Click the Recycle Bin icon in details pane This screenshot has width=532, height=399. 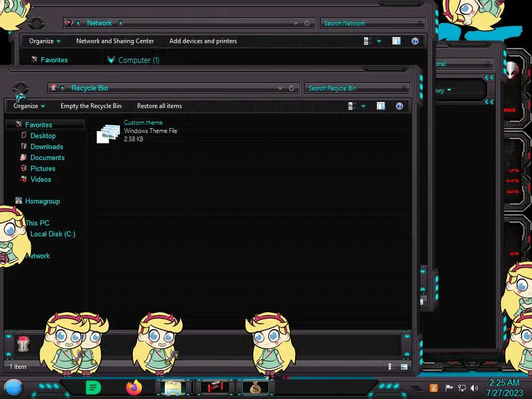[x=23, y=344]
